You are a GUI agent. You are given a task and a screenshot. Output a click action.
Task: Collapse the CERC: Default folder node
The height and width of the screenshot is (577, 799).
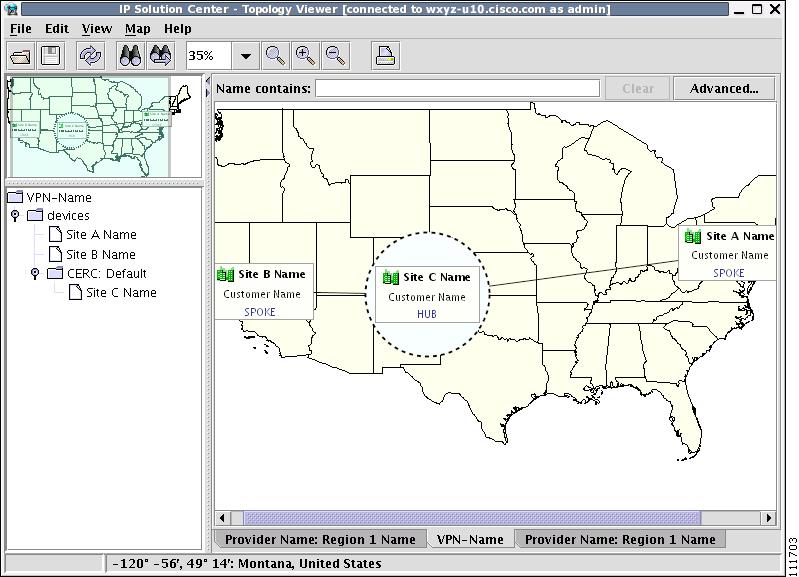pos(35,274)
